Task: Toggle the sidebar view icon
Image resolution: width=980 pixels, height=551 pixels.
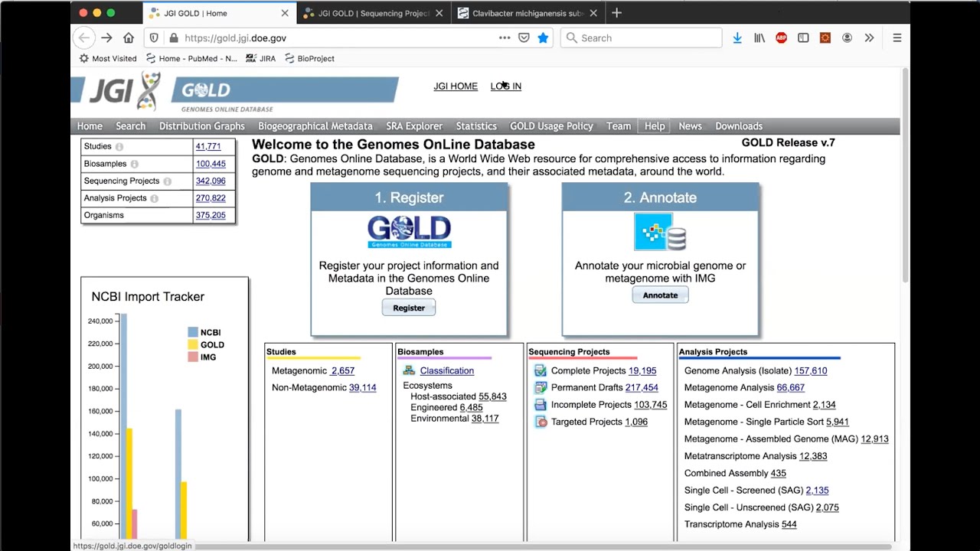Action: (x=803, y=37)
